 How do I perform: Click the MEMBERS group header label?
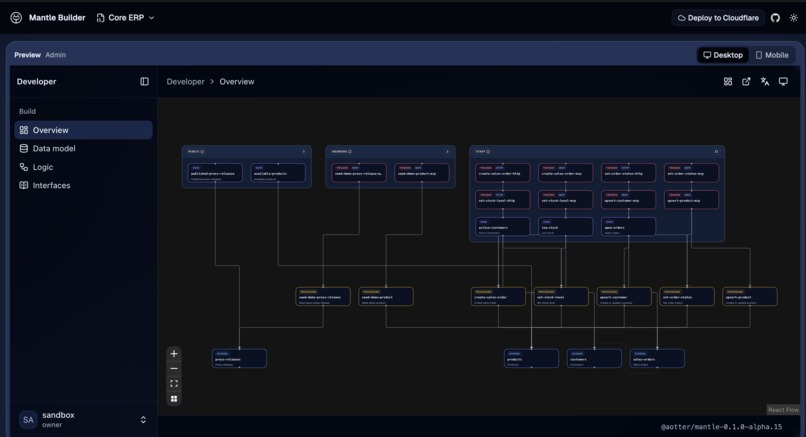click(339, 152)
